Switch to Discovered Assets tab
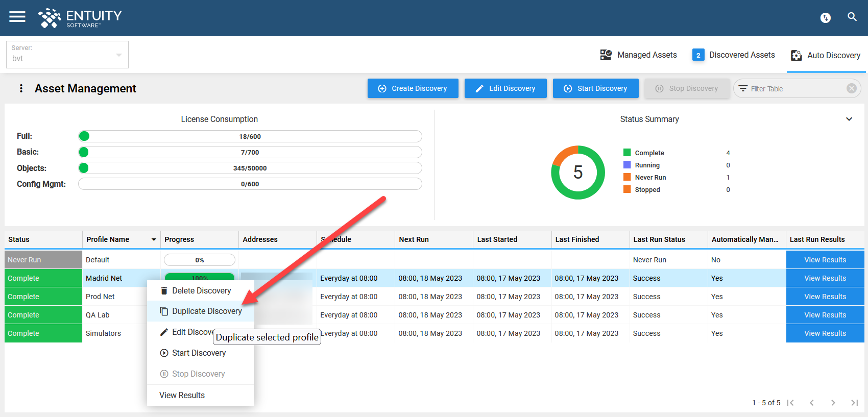 [734, 55]
